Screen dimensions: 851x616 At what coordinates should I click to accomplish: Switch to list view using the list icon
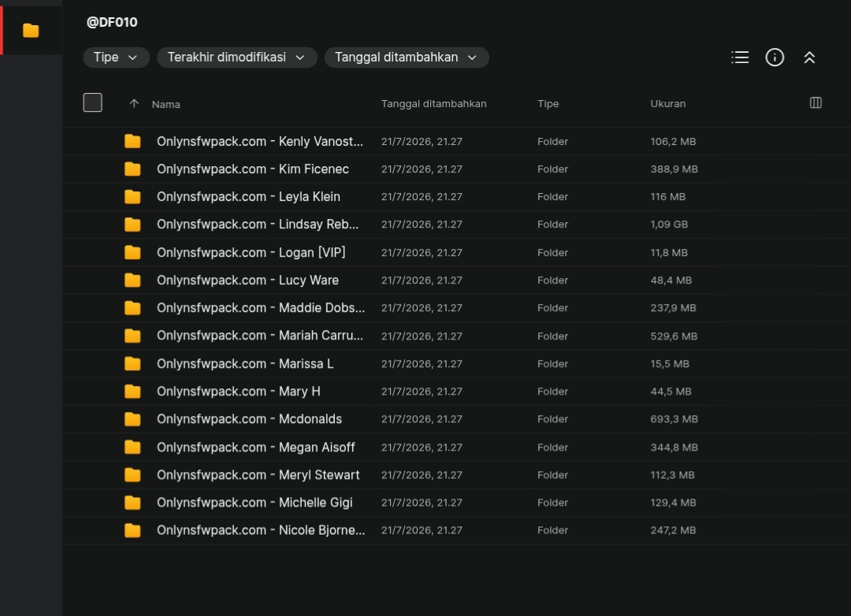click(x=740, y=58)
